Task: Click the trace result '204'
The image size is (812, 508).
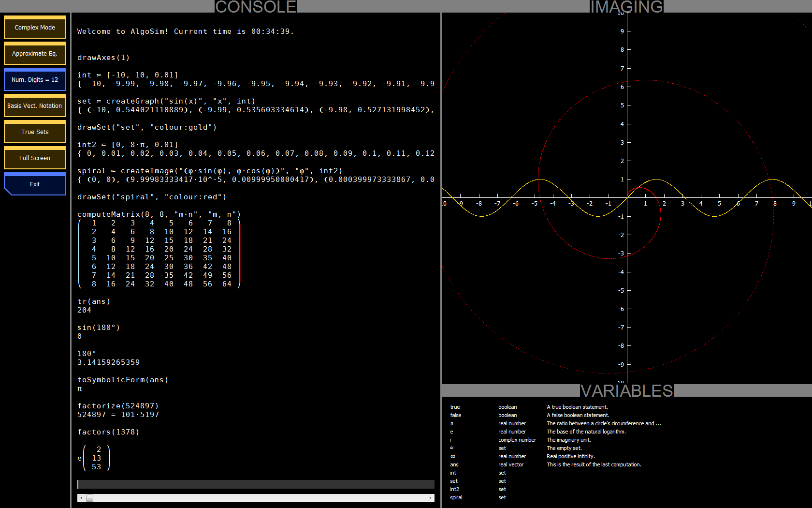Action: 84,310
